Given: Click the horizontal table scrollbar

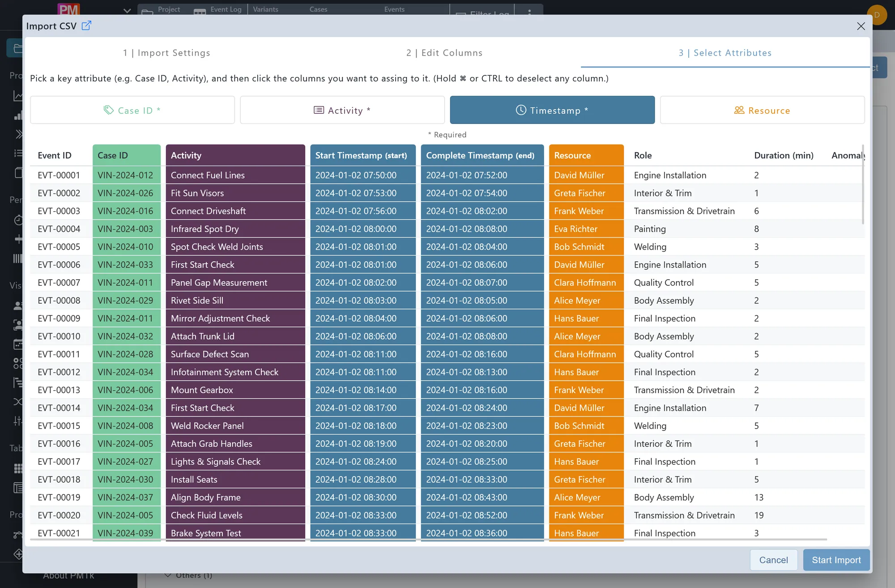Looking at the screenshot, I should tap(428, 540).
